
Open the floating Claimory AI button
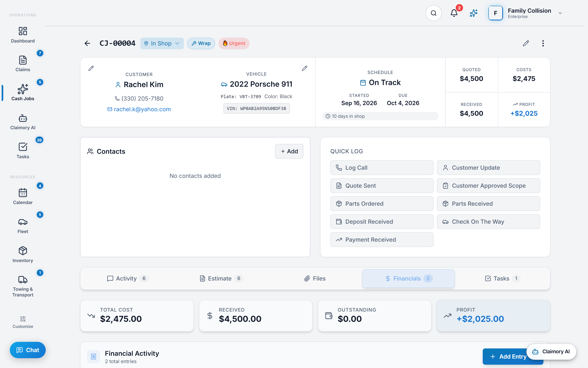pos(551,352)
